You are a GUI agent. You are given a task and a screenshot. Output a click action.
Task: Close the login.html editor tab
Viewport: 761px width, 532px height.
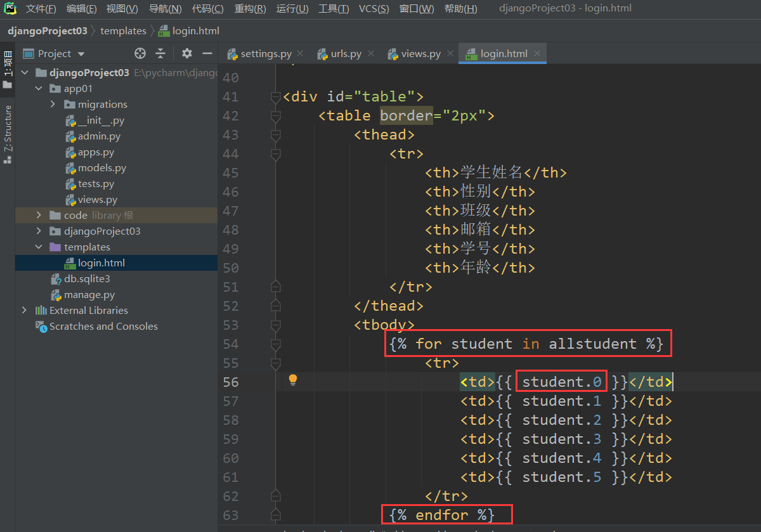pos(537,54)
